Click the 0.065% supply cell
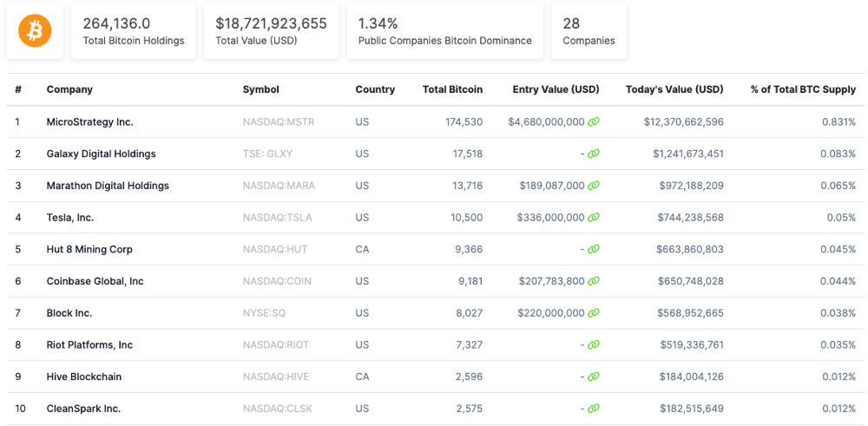The width and height of the screenshot is (868, 426). tap(838, 186)
